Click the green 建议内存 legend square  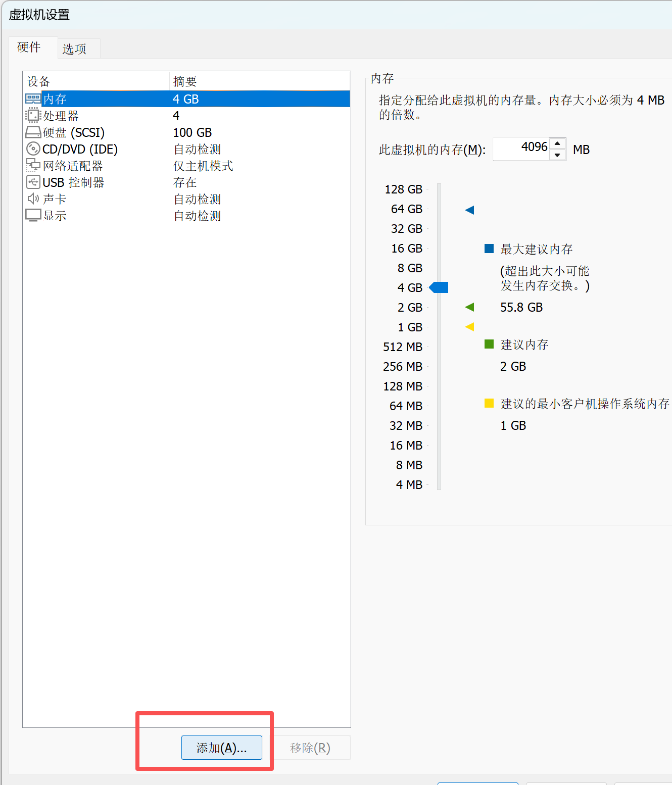click(489, 344)
